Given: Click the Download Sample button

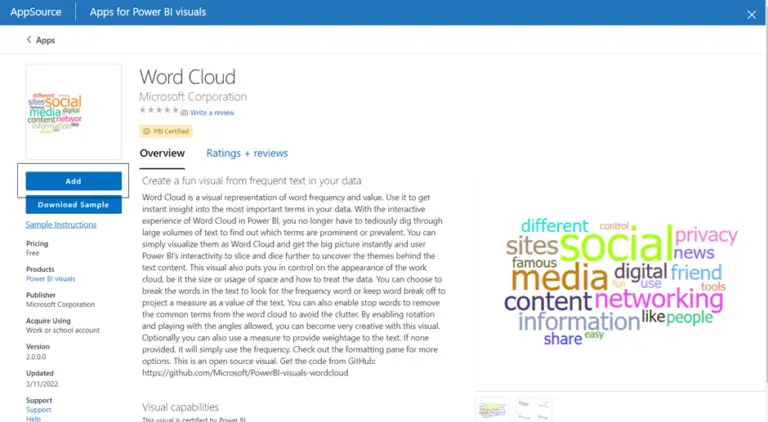Looking at the screenshot, I should coord(73,205).
